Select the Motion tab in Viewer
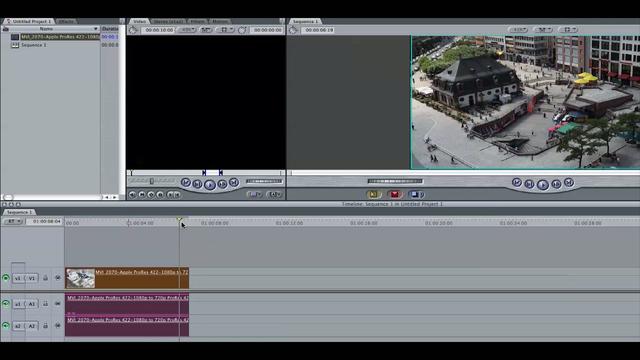The height and width of the screenshot is (360, 640). coord(220,21)
